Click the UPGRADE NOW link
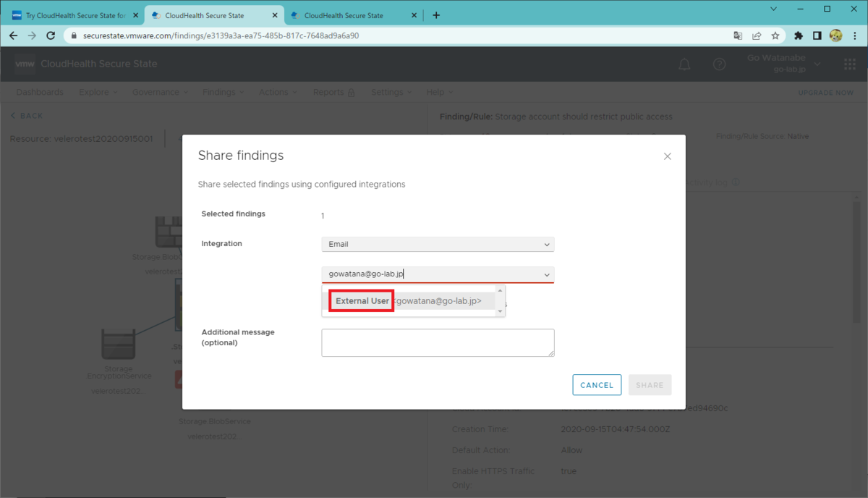Screen dimensions: 868x498 (x=825, y=93)
